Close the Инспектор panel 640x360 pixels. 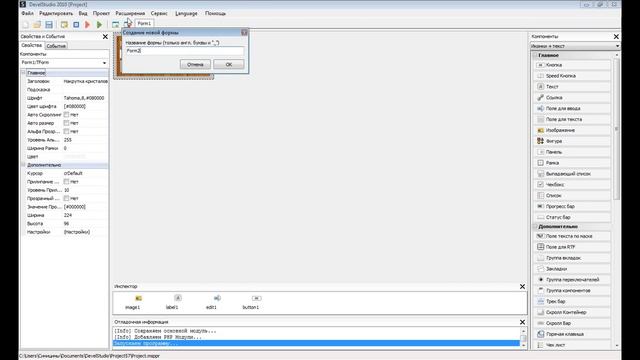point(522,287)
